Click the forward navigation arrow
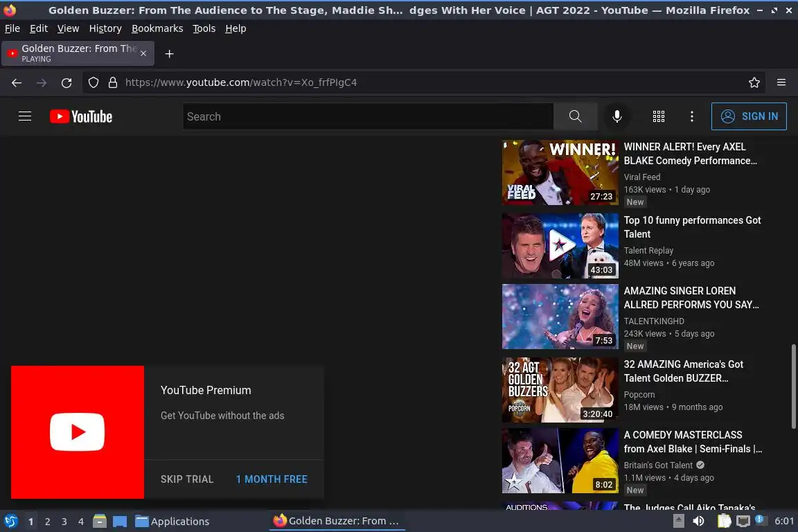 tap(42, 82)
